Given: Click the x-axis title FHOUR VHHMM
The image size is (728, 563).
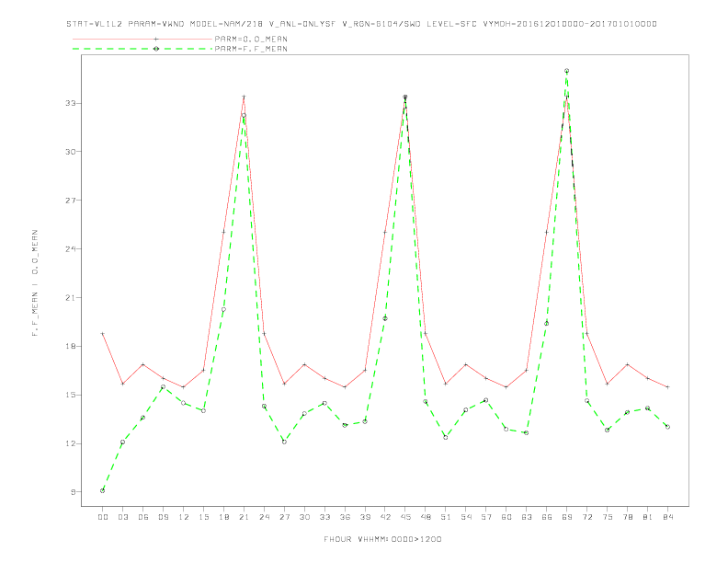Looking at the screenshot, I should [x=382, y=539].
